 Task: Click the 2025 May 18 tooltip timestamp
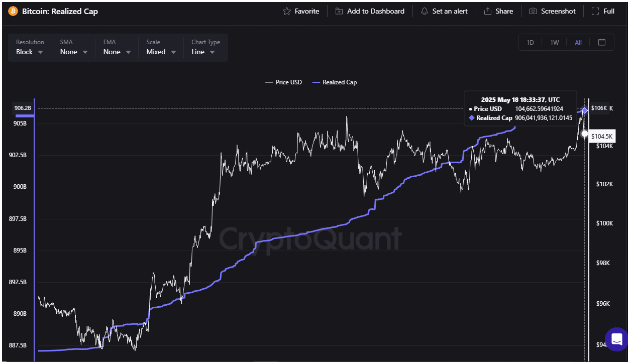click(520, 99)
